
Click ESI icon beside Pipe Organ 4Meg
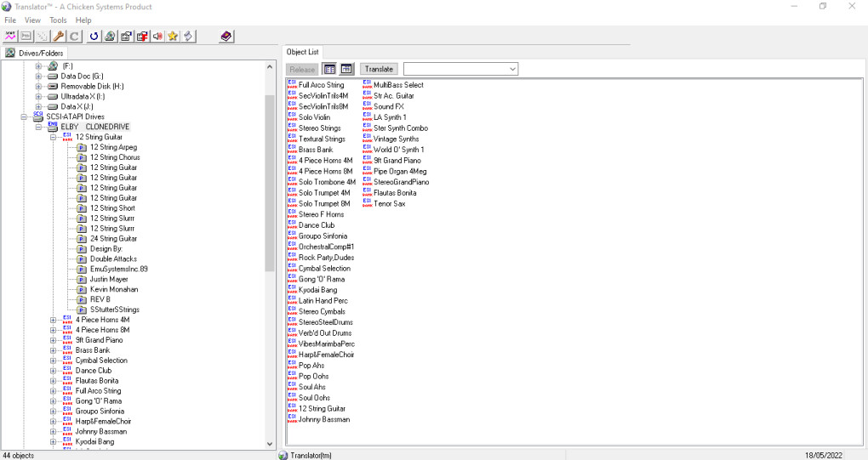pyautogui.click(x=367, y=171)
